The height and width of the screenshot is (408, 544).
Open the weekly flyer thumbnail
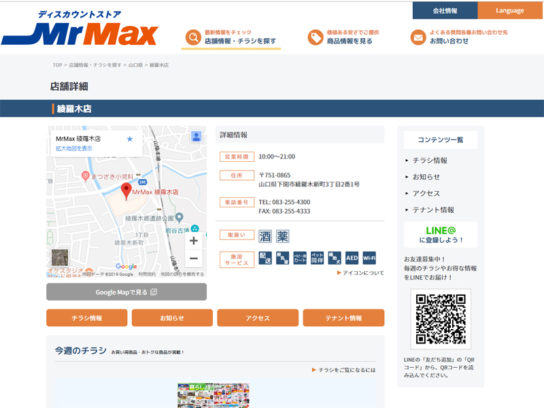tap(213, 396)
